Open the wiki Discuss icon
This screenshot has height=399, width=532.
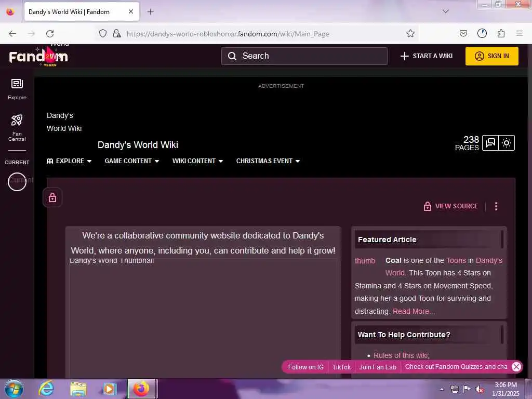pos(490,143)
